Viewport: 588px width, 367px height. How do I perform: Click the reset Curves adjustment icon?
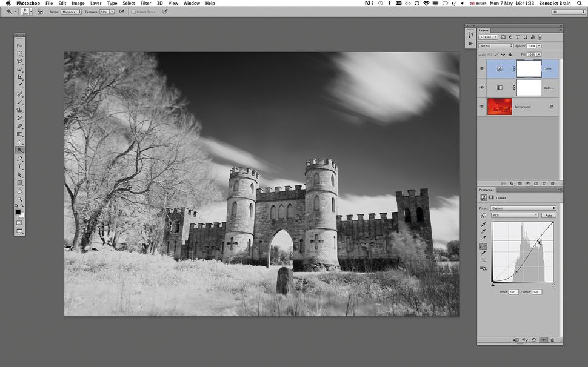pyautogui.click(x=533, y=340)
